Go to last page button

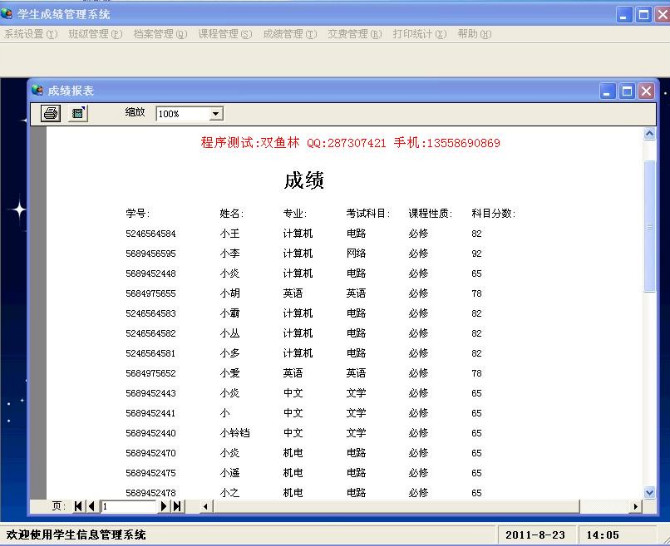click(177, 506)
